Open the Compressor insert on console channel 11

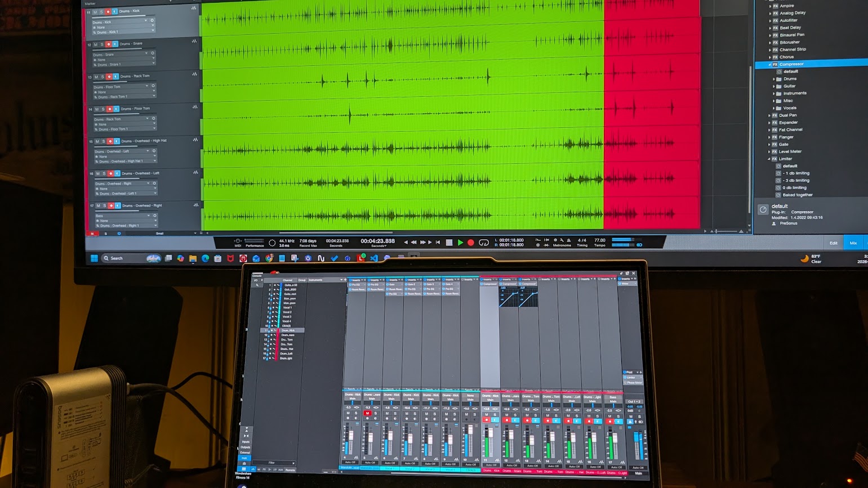tap(489, 284)
